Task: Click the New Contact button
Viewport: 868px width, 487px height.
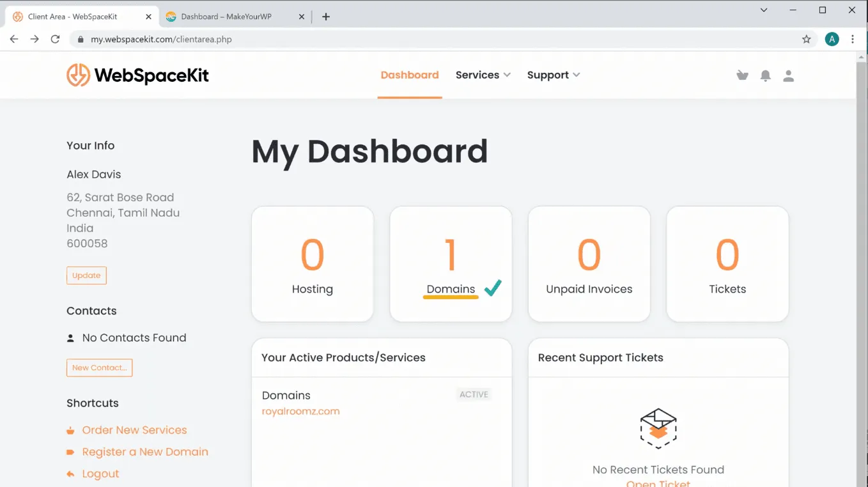Action: pyautogui.click(x=99, y=367)
